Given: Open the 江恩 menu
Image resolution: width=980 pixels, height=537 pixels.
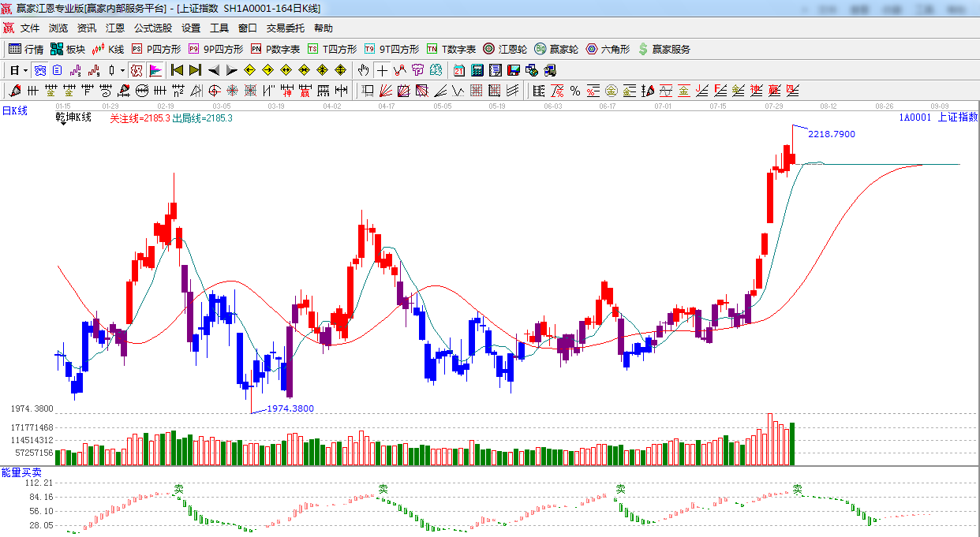Looking at the screenshot, I should [x=115, y=28].
